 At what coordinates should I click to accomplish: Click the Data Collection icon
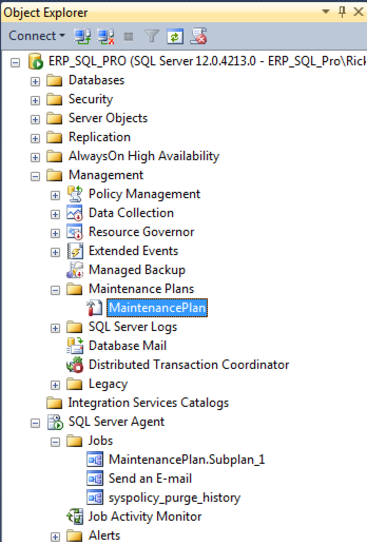point(75,213)
